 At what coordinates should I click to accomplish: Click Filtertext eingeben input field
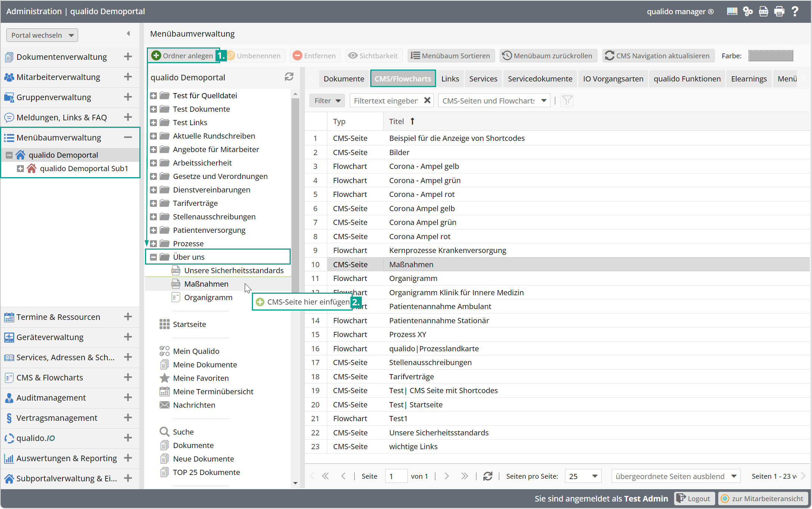pos(386,101)
